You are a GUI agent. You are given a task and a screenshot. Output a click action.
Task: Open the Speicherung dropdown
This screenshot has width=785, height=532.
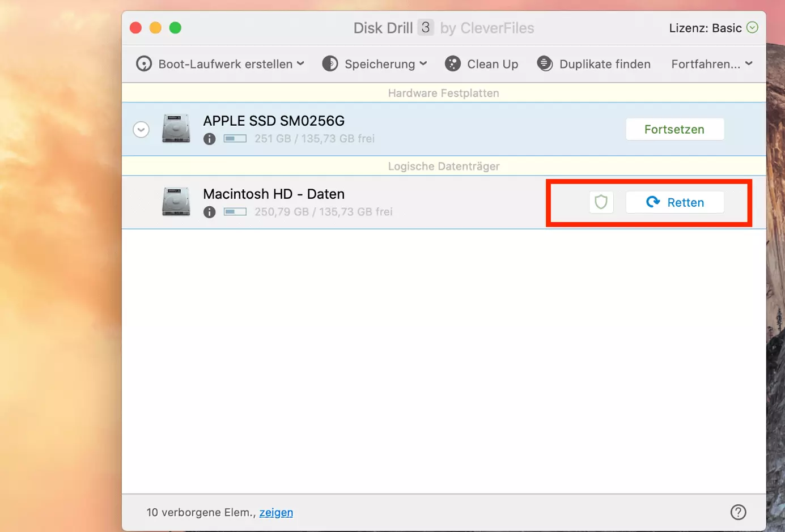tap(375, 64)
